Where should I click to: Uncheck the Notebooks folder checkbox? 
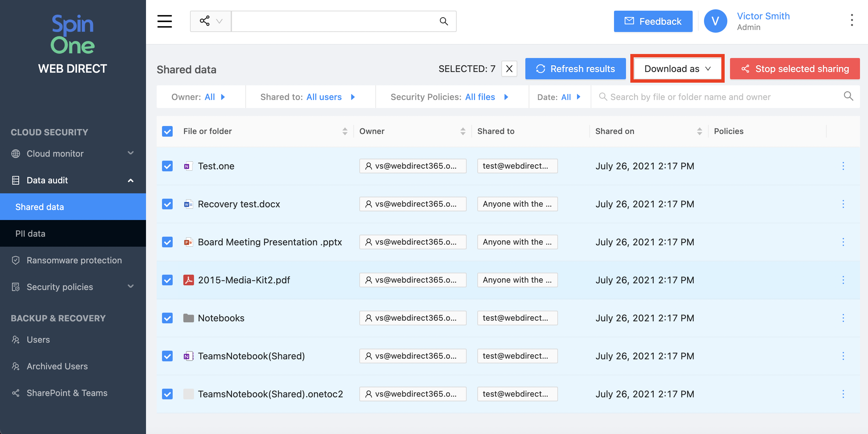(x=167, y=318)
